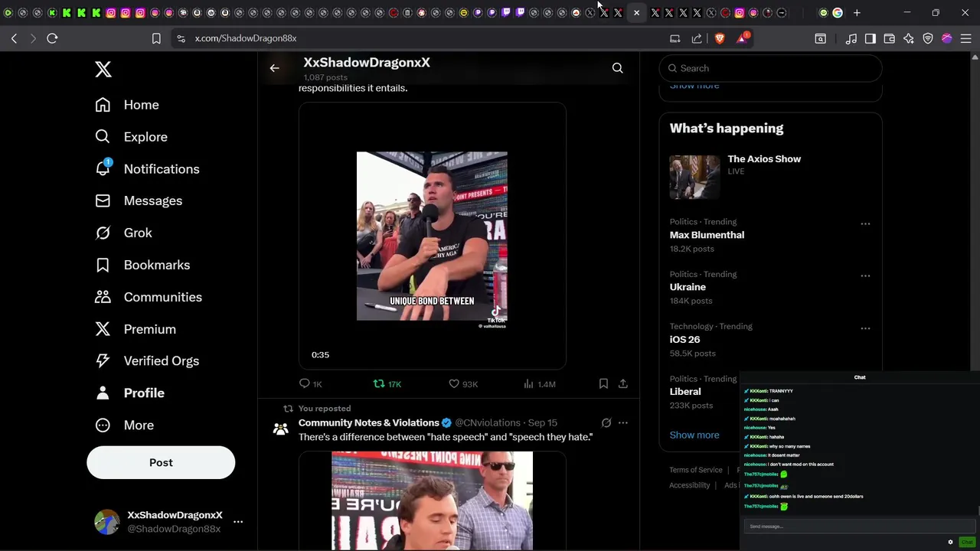This screenshot has width=980, height=551.
Task: Bookmark this page in the address bar
Action: (x=156, y=38)
